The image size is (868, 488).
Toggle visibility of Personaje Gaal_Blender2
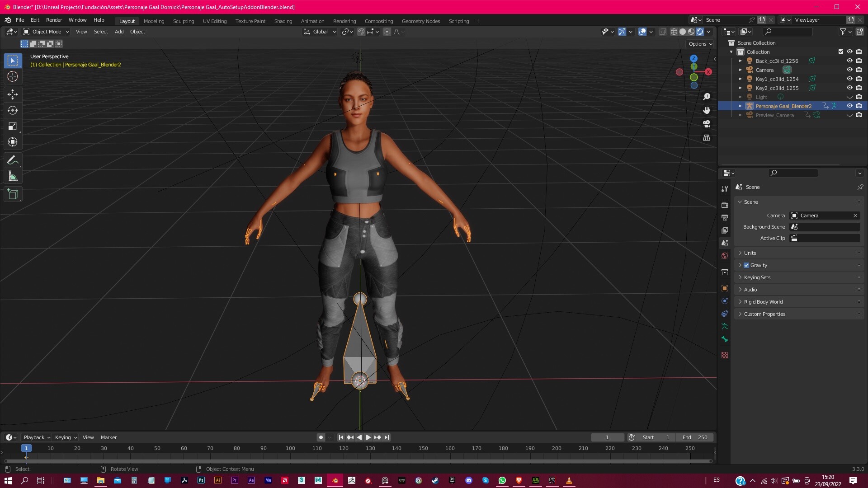point(849,106)
